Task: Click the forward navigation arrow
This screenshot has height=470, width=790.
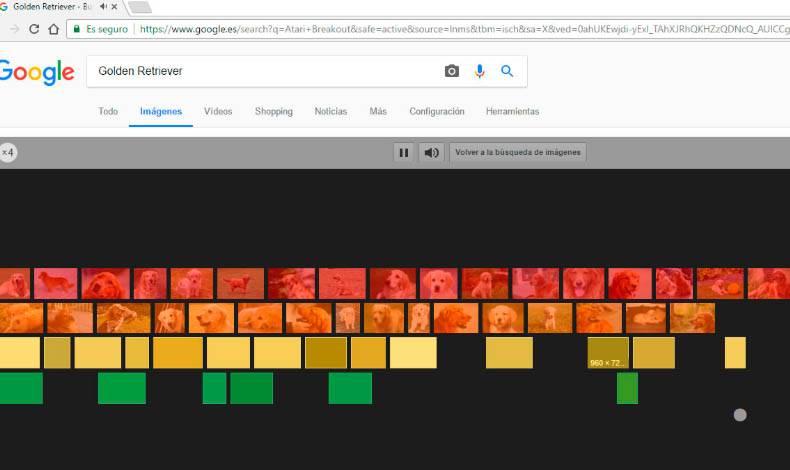Action: [15, 29]
